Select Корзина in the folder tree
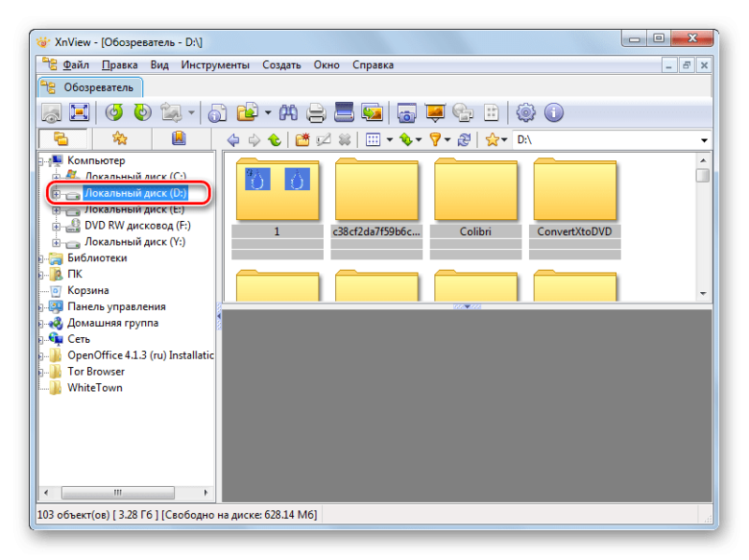 tap(88, 290)
